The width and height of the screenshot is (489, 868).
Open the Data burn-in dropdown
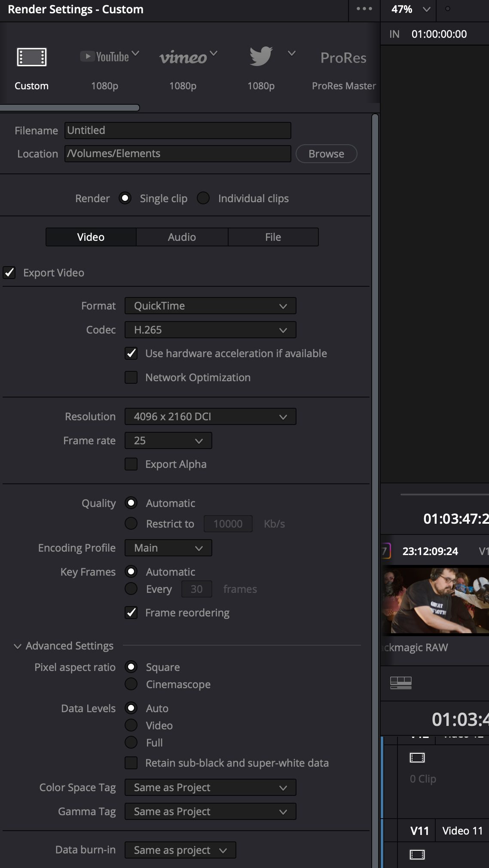pyautogui.click(x=180, y=850)
